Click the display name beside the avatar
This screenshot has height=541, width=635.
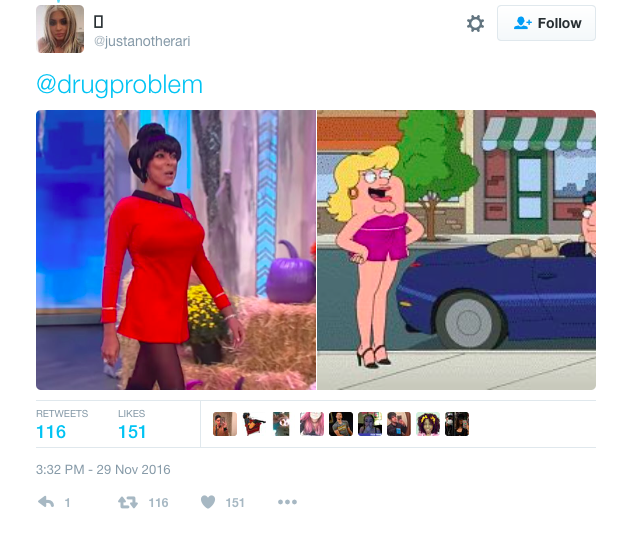click(x=98, y=21)
